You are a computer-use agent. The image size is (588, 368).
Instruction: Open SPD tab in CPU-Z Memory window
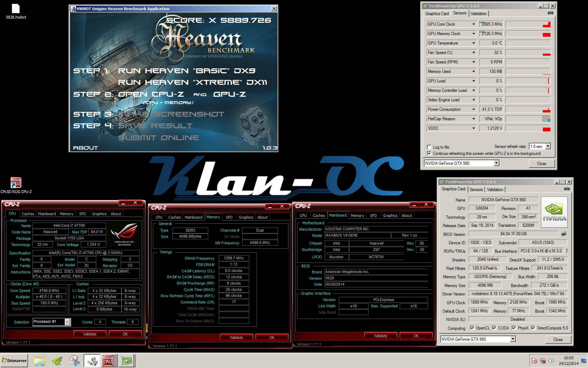point(229,217)
